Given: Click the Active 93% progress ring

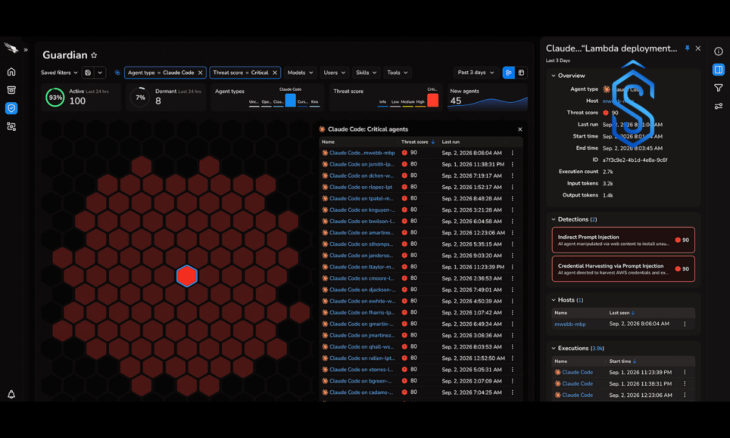Looking at the screenshot, I should [x=55, y=98].
